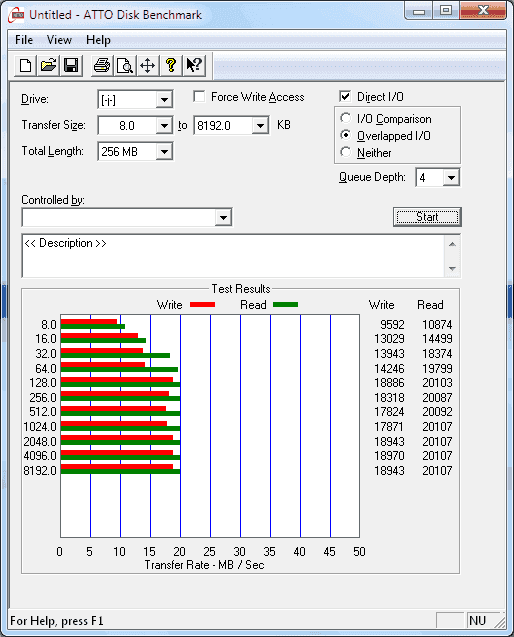Expand the maximum Transfer Size 8192.0 dropdown
The width and height of the screenshot is (514, 637).
click(x=260, y=126)
